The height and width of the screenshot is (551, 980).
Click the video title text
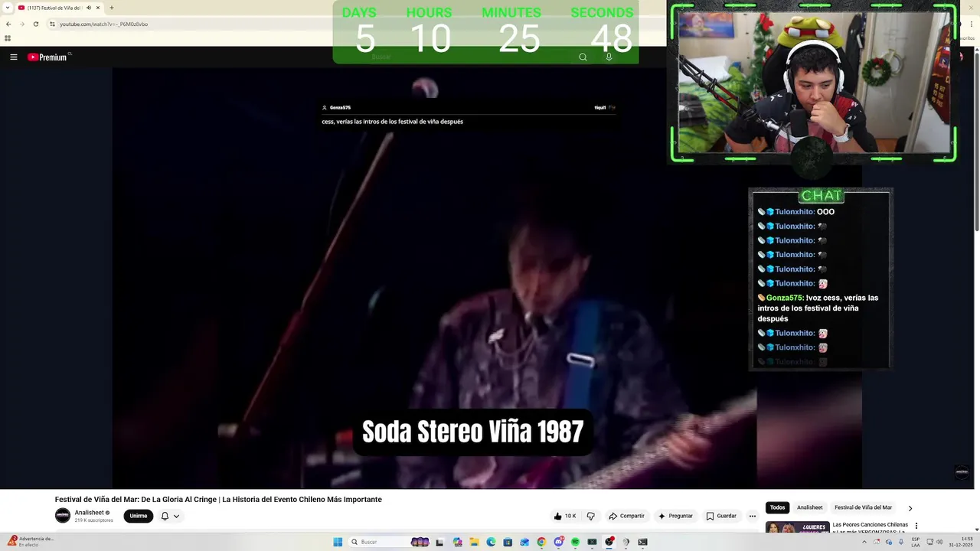218,499
